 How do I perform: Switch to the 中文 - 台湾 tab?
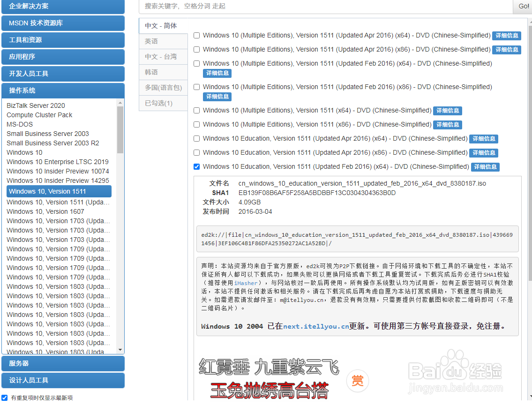point(163,57)
